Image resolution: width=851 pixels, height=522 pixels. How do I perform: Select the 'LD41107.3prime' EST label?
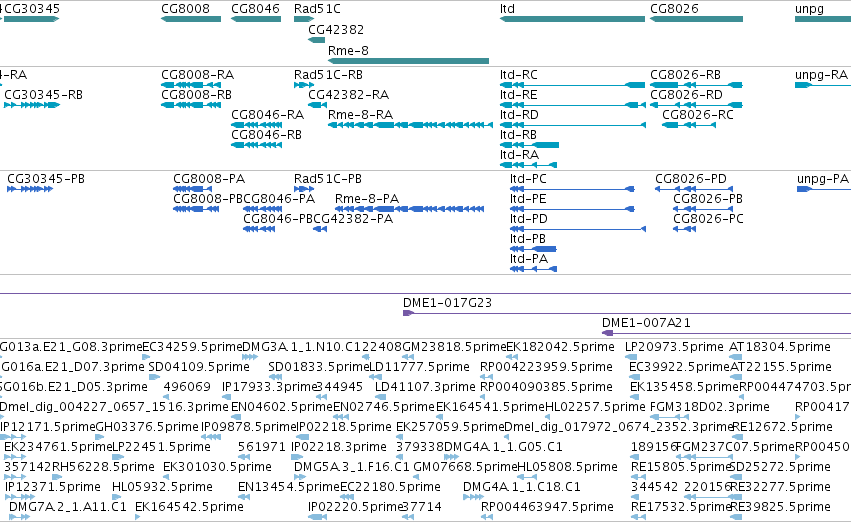tap(426, 387)
